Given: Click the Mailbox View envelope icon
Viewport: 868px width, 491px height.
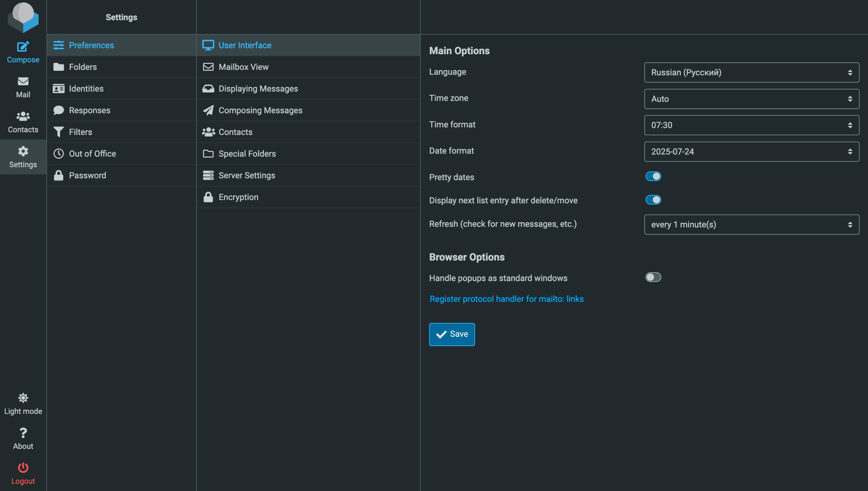Looking at the screenshot, I should coord(208,67).
